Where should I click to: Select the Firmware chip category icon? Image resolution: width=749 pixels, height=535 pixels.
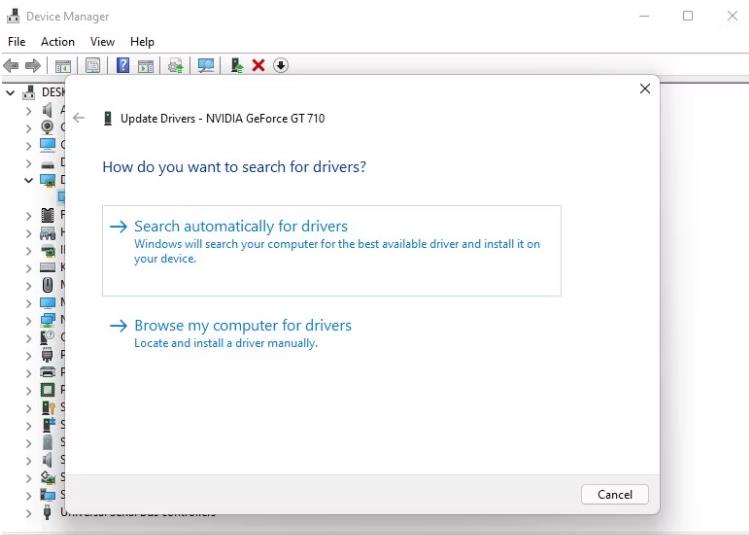[47, 215]
